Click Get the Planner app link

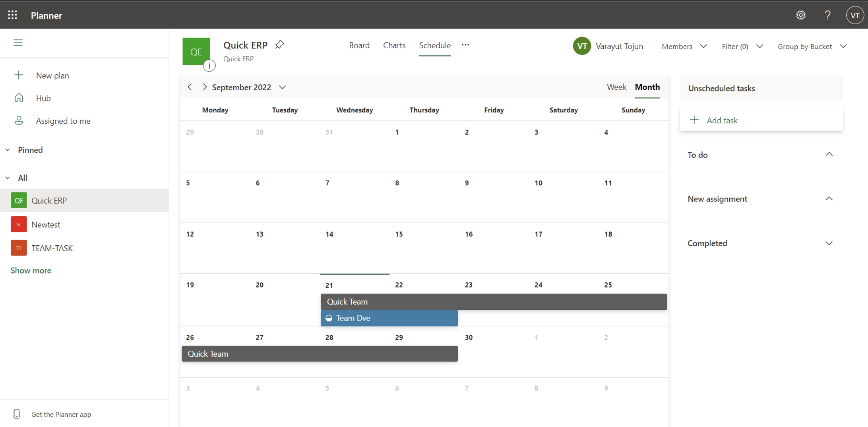click(61, 414)
